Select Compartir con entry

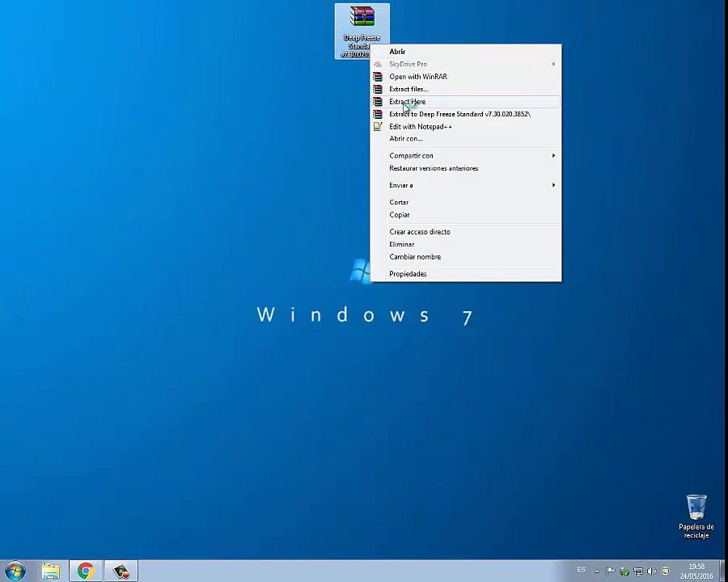pyautogui.click(x=466, y=155)
